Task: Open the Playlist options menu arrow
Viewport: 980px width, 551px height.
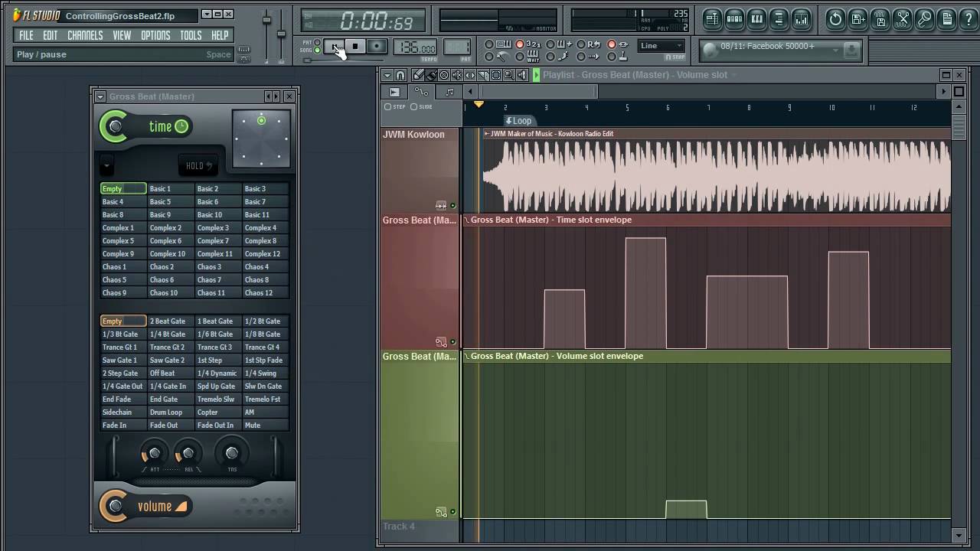Action: click(x=387, y=75)
